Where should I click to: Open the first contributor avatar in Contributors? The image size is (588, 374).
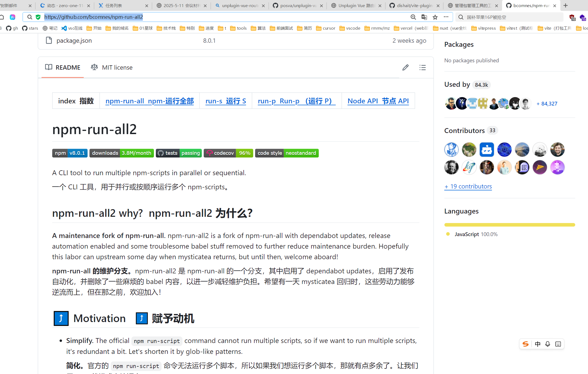pyautogui.click(x=451, y=150)
